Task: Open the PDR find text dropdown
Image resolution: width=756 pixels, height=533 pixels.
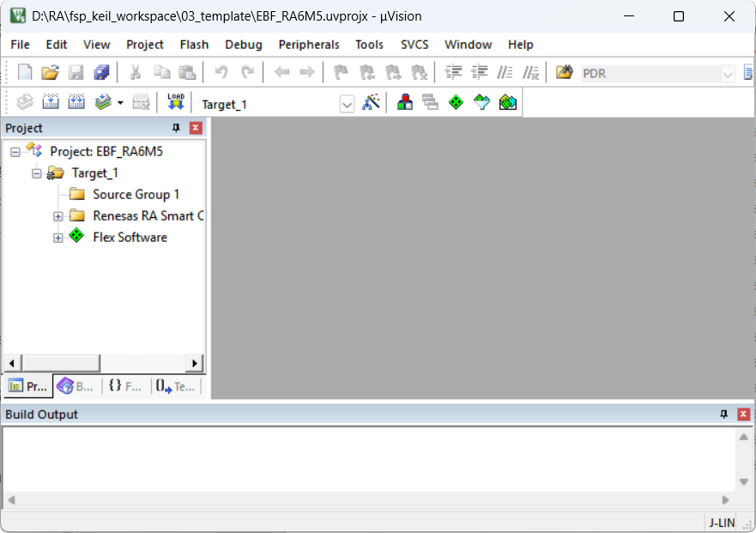Action: pos(727,74)
